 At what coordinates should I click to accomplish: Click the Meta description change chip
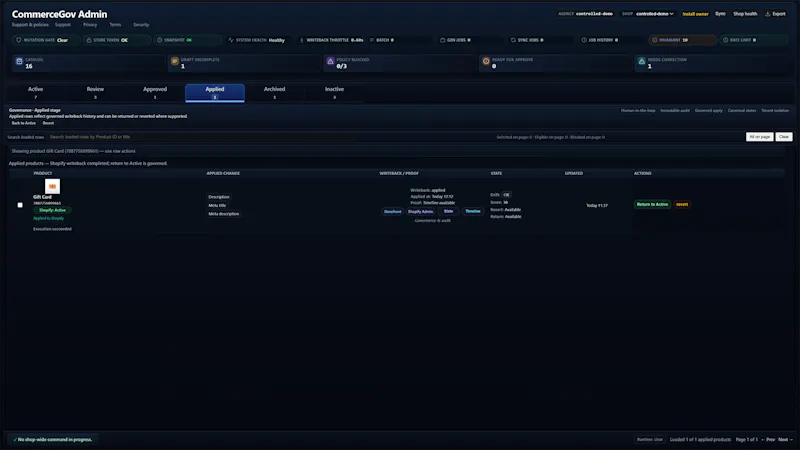223,214
